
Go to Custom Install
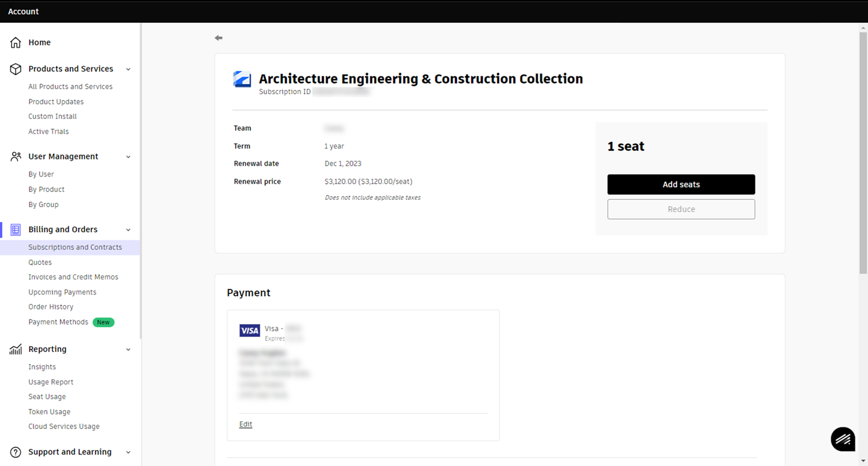pos(53,116)
